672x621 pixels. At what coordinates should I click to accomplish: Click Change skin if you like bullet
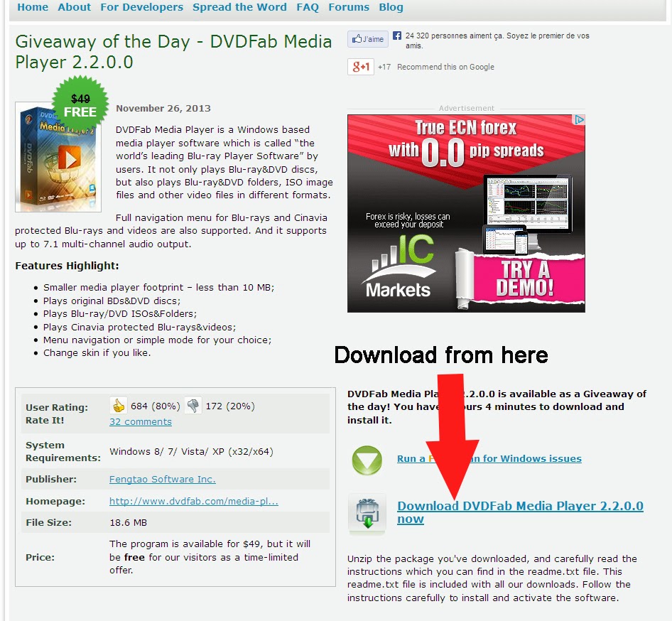97,352
